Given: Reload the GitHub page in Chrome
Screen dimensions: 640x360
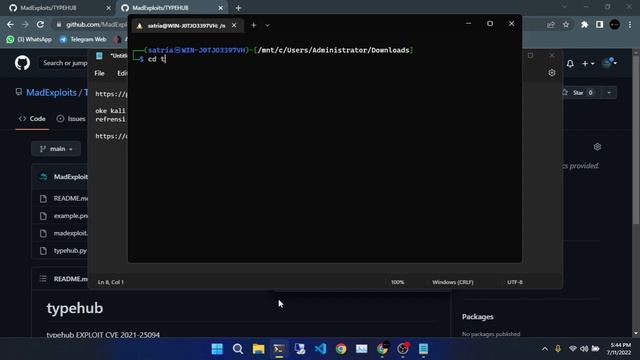Looking at the screenshot, I should click(40, 24).
